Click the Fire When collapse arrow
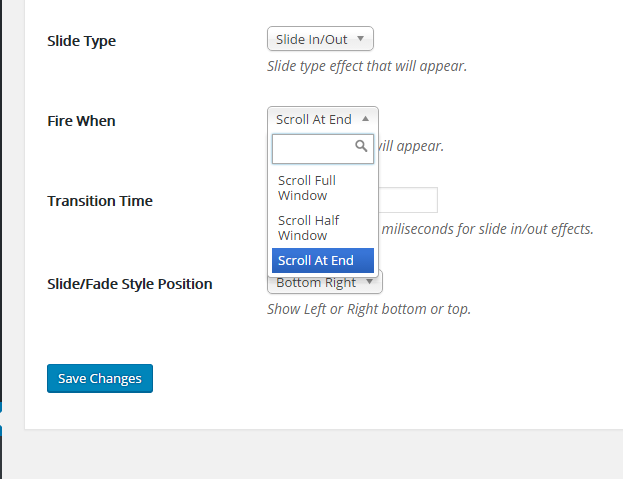 [x=365, y=118]
